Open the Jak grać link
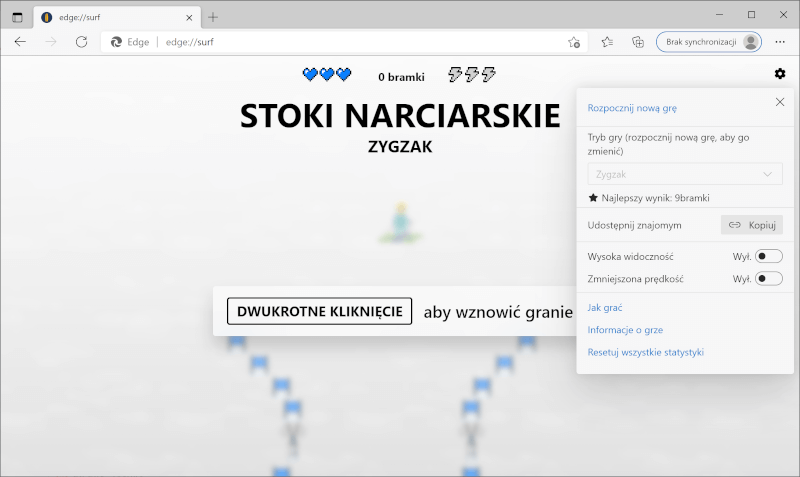Viewport: 800px width, 477px height. pyautogui.click(x=605, y=308)
